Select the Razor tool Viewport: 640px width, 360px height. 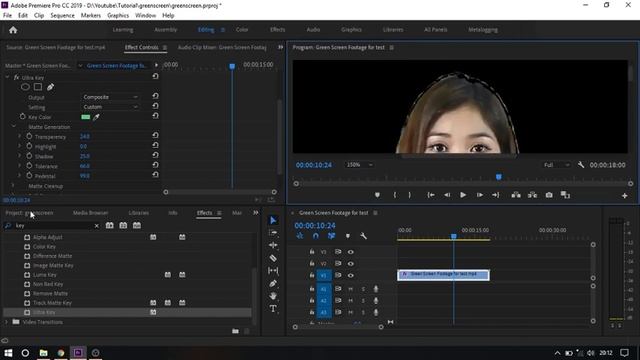[x=273, y=258]
